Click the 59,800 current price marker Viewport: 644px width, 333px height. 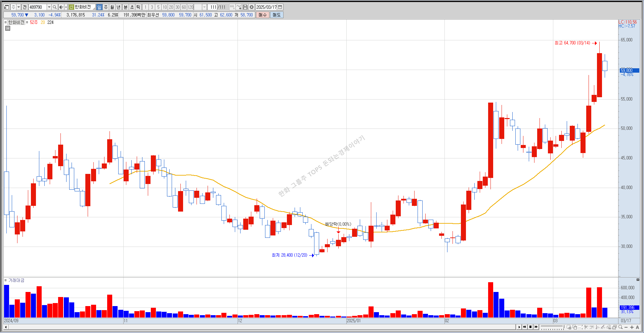(x=629, y=70)
